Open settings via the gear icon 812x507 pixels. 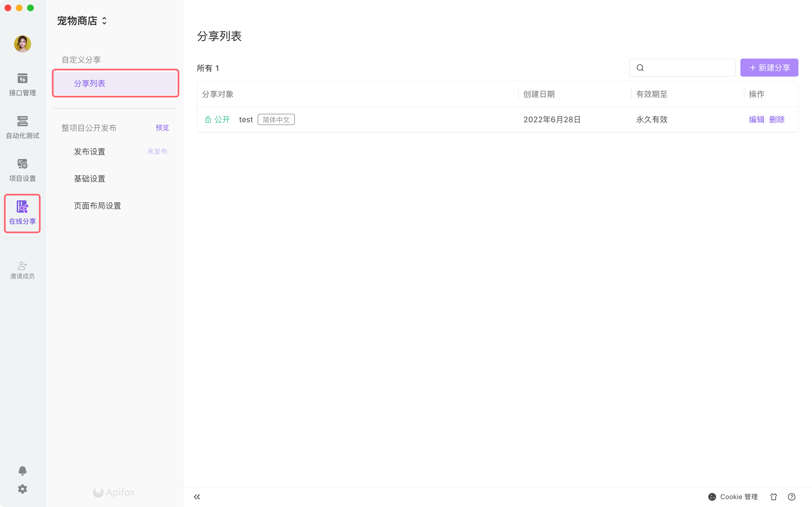22,489
